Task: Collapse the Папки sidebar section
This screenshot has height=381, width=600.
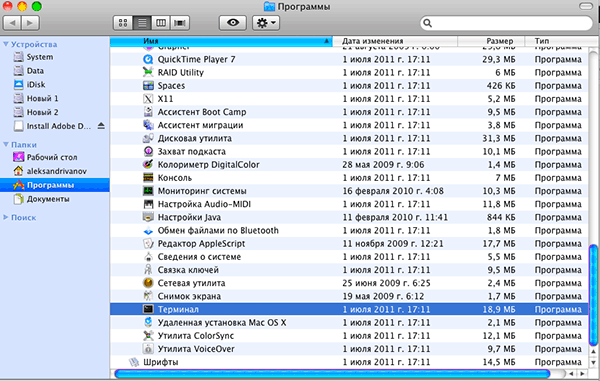Action: 6,144
